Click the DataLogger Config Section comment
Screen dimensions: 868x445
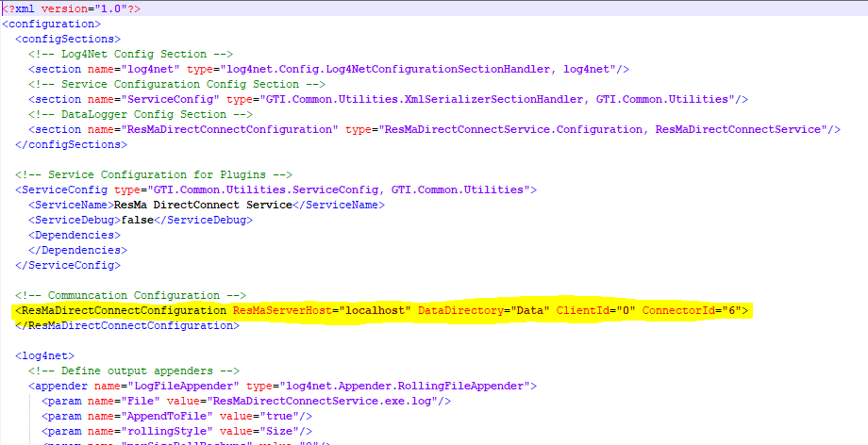pos(136,114)
